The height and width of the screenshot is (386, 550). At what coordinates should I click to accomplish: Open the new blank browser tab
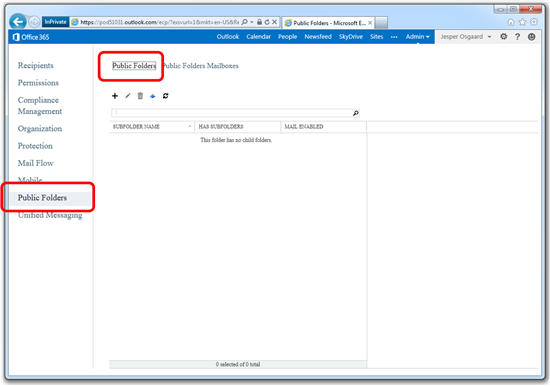coord(381,23)
